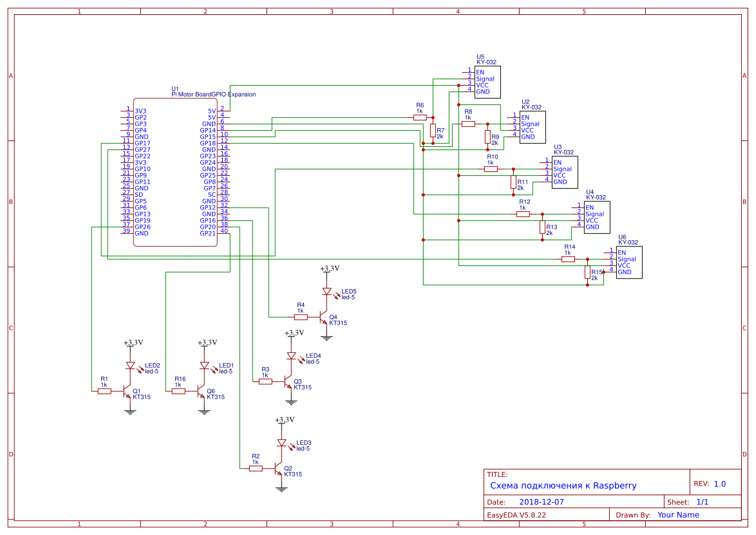
Task: Select transistor Q6 KT315 symbol
Action: coord(201,391)
